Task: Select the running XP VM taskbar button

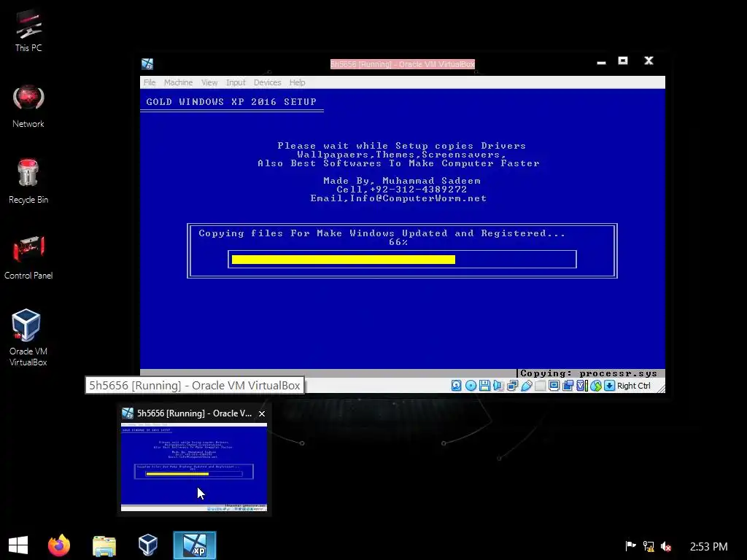Action: 194,545
